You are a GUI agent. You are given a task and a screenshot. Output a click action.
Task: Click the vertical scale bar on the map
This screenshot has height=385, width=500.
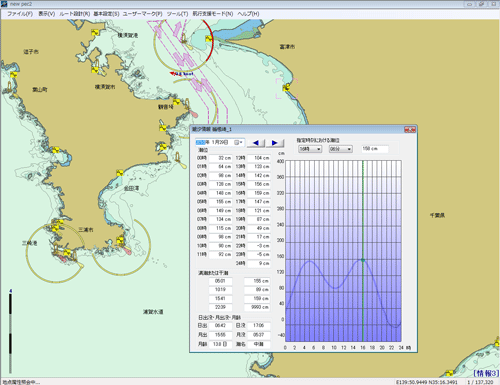point(11,332)
